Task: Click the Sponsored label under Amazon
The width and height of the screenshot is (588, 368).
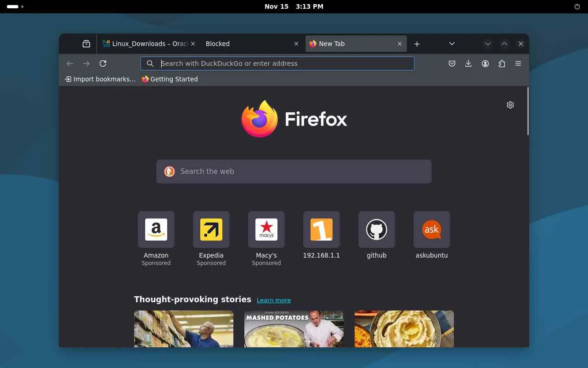Action: point(156,263)
